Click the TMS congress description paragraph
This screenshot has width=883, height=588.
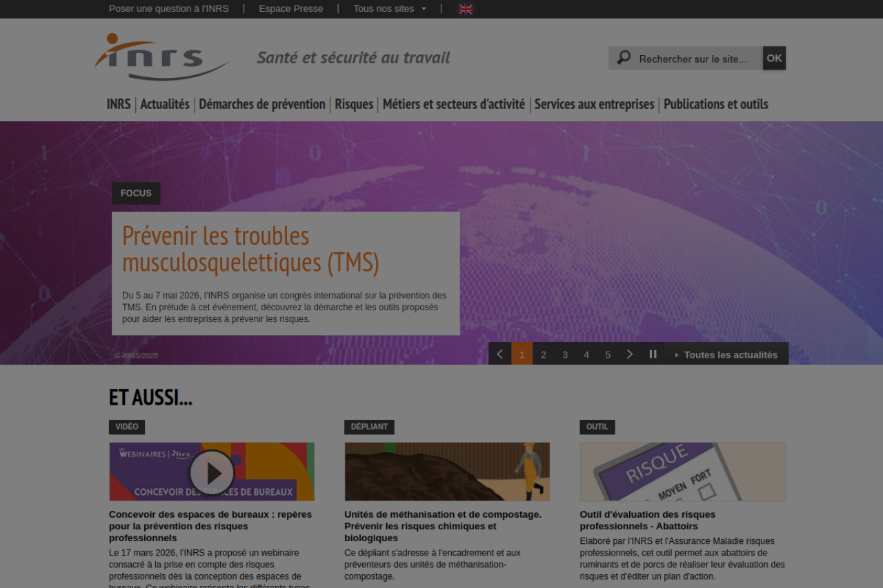tap(284, 307)
